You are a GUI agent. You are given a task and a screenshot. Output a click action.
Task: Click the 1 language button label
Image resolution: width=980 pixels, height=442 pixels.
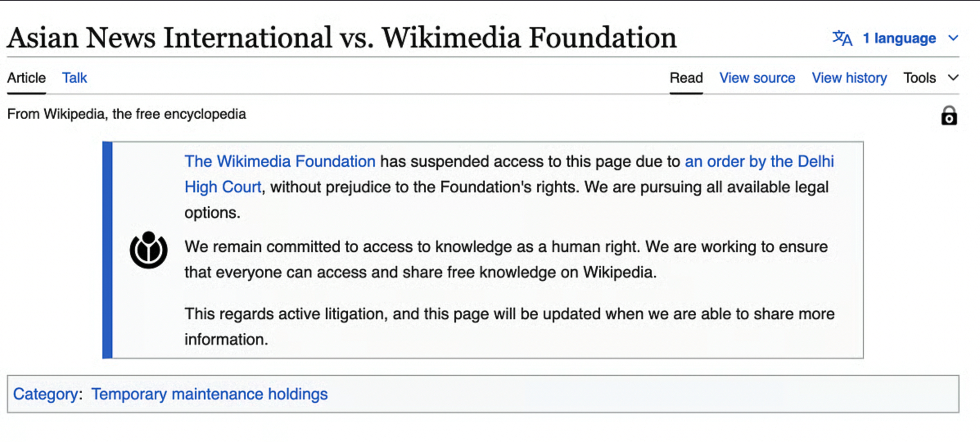coord(899,38)
